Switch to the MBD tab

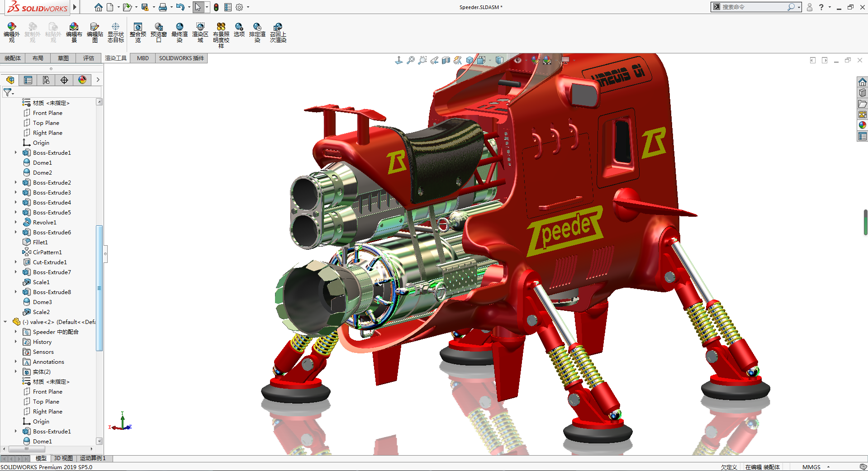point(143,58)
